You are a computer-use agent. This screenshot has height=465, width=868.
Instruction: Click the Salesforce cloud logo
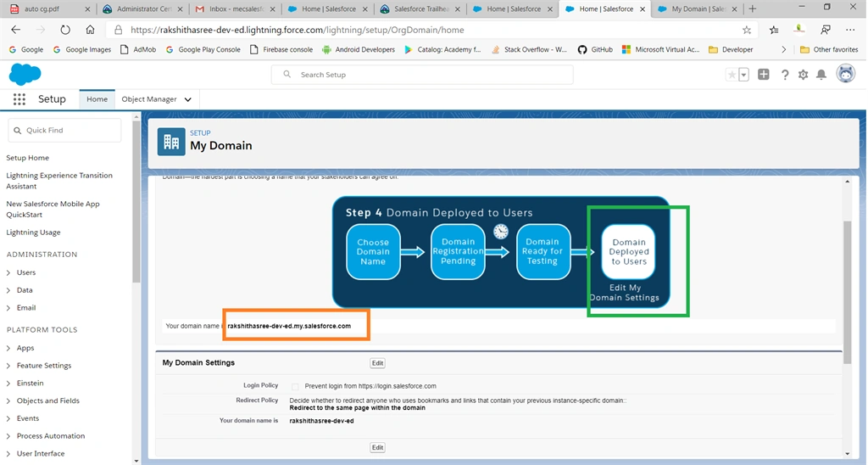(25, 75)
